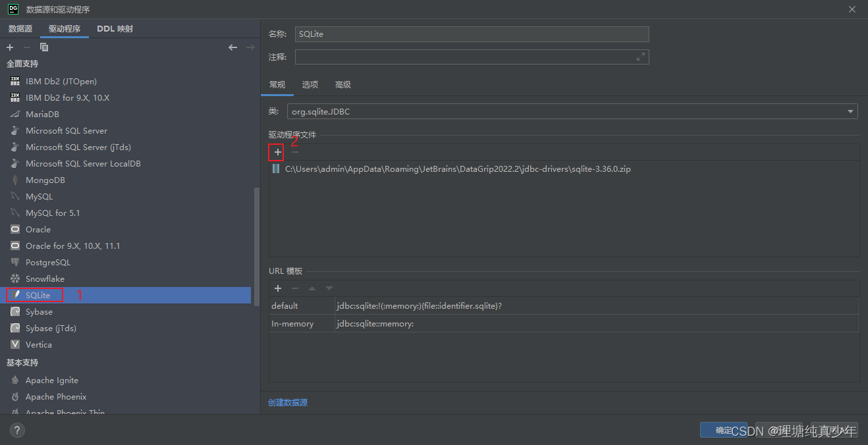Add a new URL template

pyautogui.click(x=277, y=288)
